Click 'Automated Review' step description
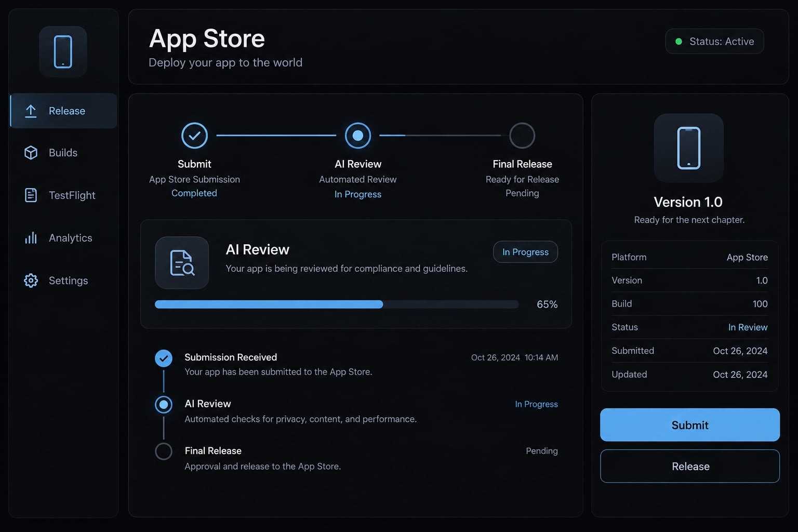Image resolution: width=798 pixels, height=532 pixels. tap(358, 179)
